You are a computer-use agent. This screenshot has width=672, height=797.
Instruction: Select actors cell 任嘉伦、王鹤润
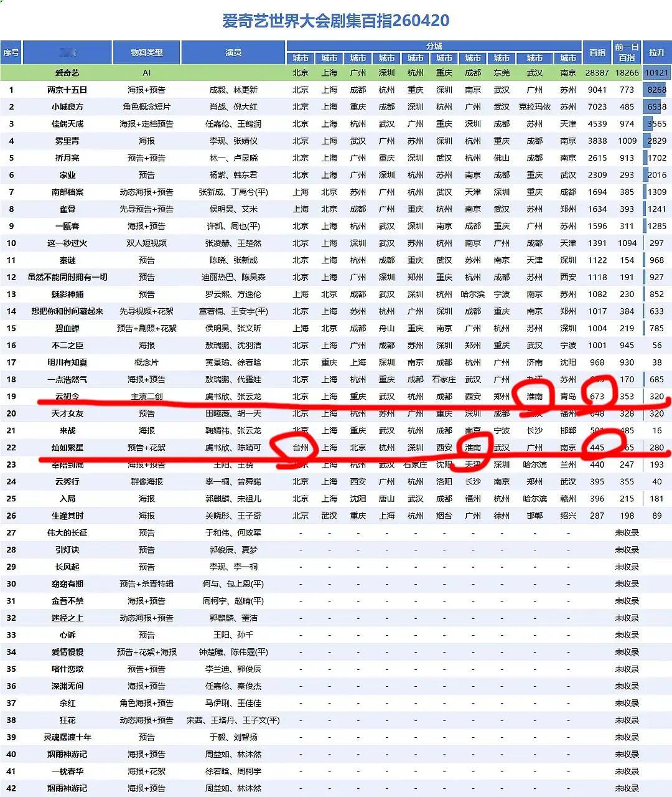click(x=233, y=124)
